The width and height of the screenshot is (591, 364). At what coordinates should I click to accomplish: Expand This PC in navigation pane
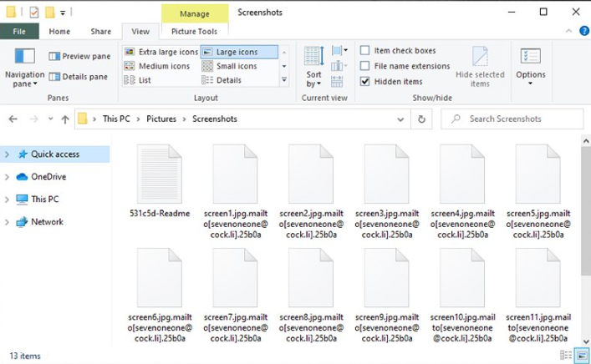[x=8, y=200]
